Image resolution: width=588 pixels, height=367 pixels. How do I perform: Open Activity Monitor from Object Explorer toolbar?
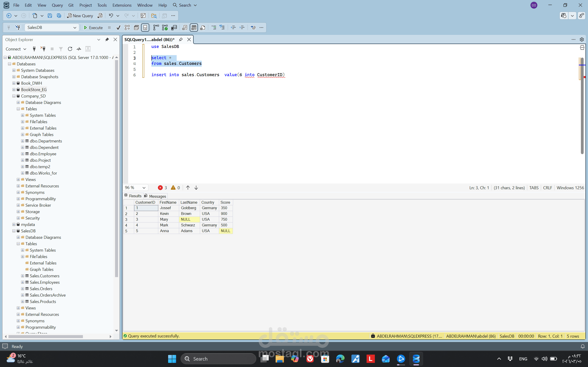(79, 49)
